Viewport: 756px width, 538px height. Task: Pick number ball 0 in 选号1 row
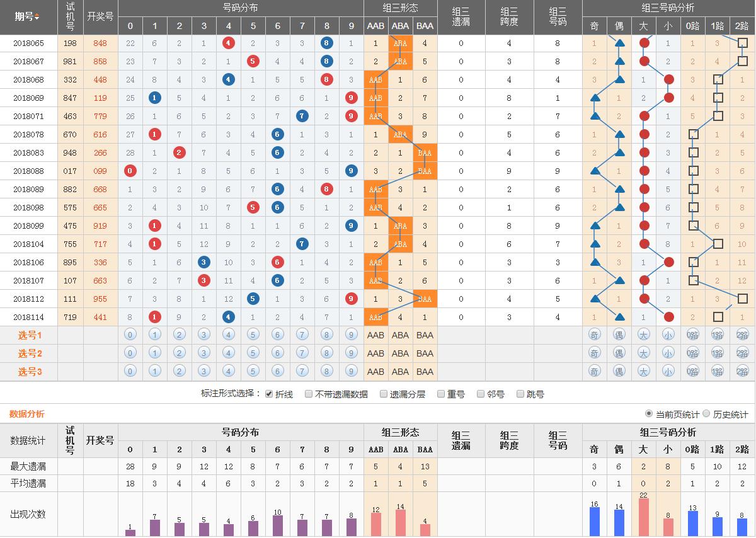tap(130, 335)
